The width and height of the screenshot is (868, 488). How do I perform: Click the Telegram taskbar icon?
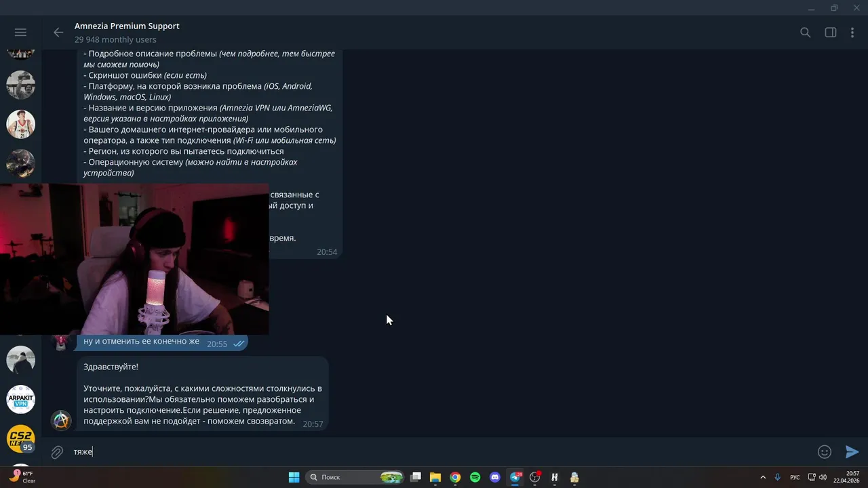(515, 477)
